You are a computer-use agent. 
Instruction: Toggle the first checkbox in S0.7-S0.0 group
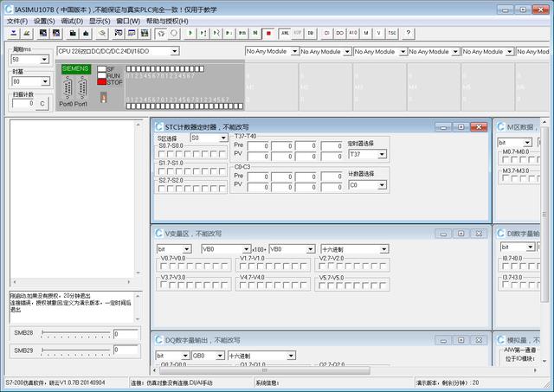tap(162, 154)
